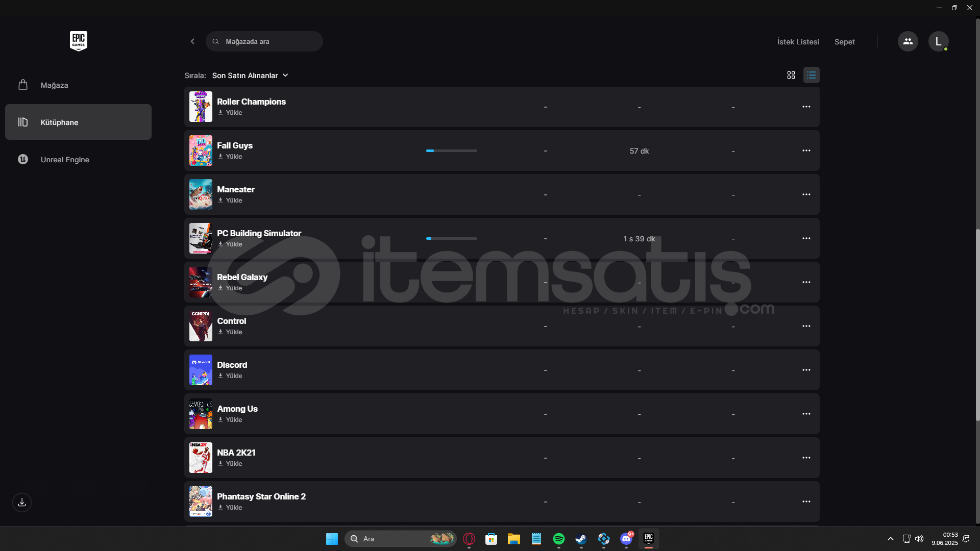Open Windows Start menu
The height and width of the screenshot is (551, 980).
tap(332, 539)
